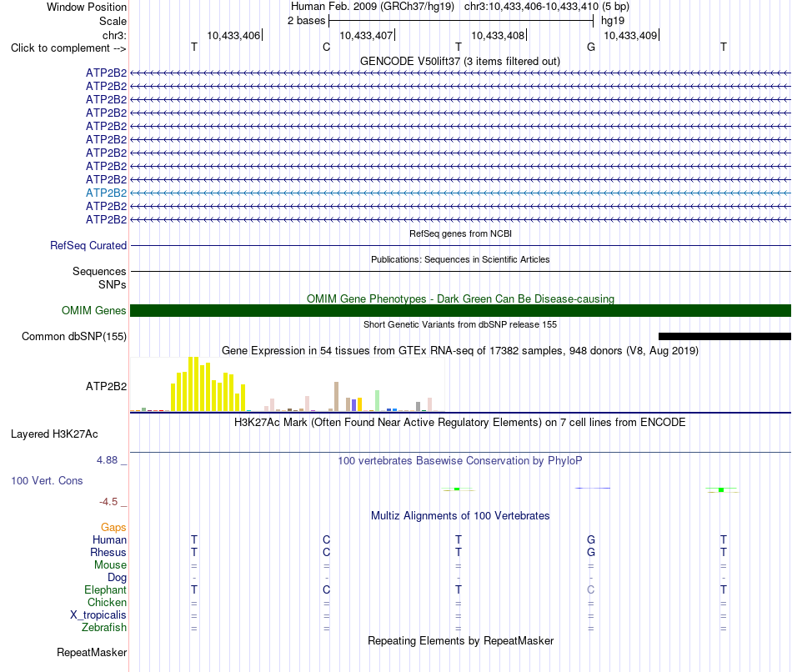The image size is (792, 672).
Task: Click the G base in the Human alignment row
Action: click(x=591, y=540)
